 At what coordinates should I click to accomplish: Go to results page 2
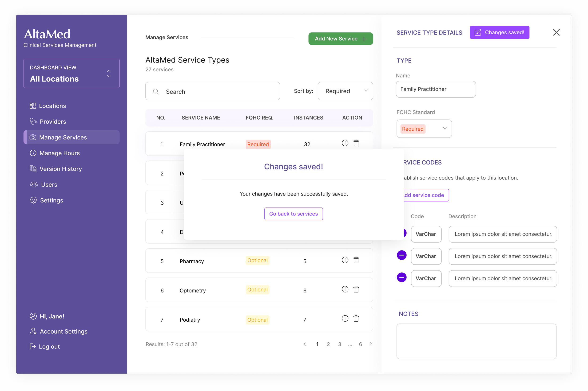328,344
